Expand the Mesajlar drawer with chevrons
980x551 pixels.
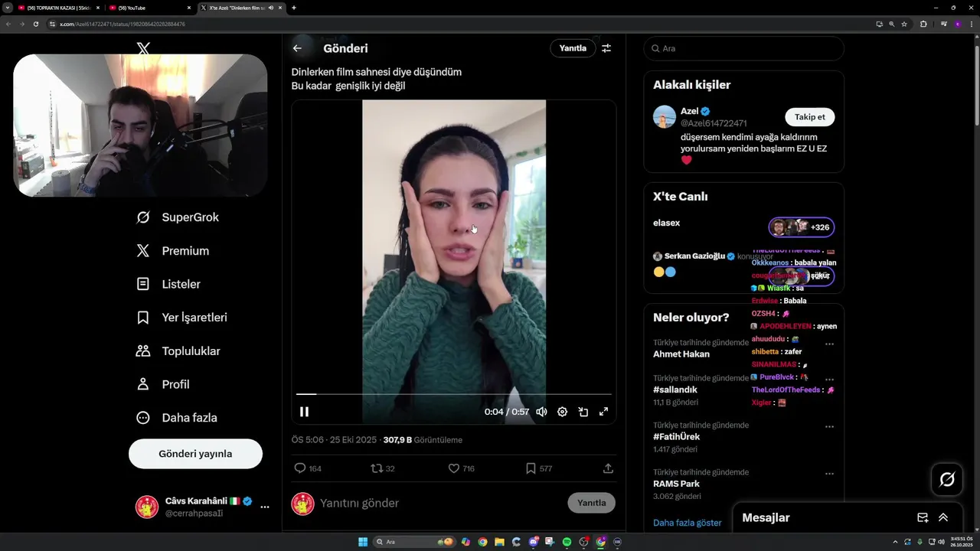point(943,518)
